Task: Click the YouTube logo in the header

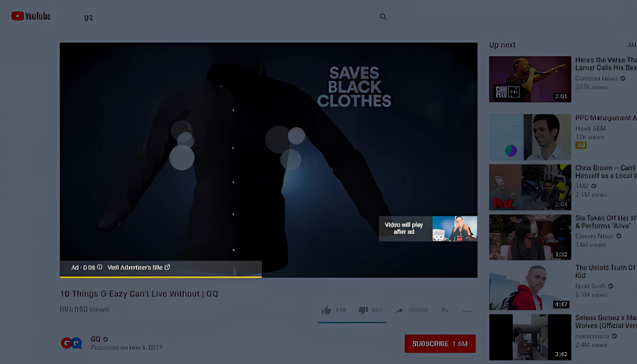Action: (x=31, y=16)
